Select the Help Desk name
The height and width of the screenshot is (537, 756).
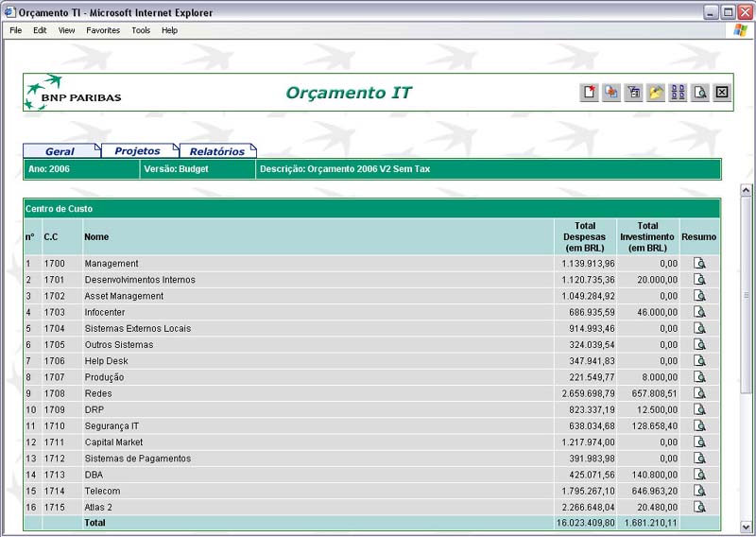click(106, 361)
